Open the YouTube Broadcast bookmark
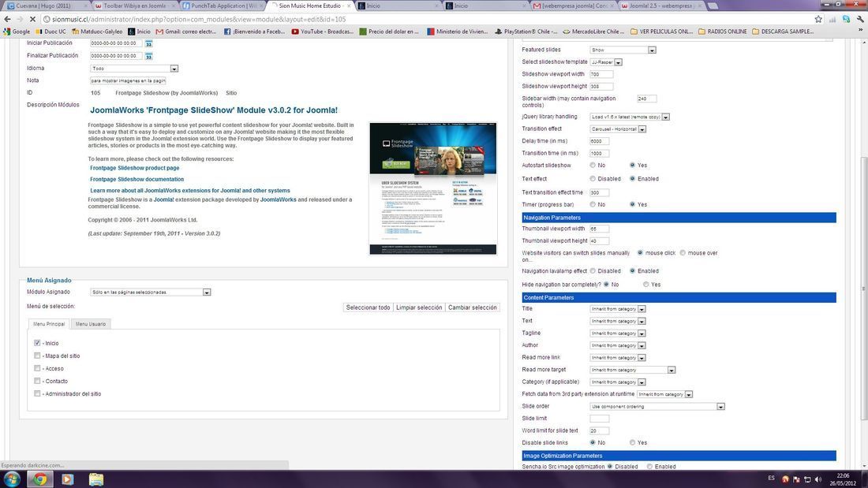The width and height of the screenshot is (868, 488). 322,32
